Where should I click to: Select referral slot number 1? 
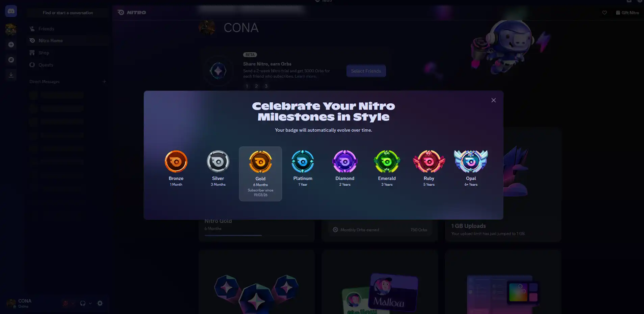(x=247, y=86)
